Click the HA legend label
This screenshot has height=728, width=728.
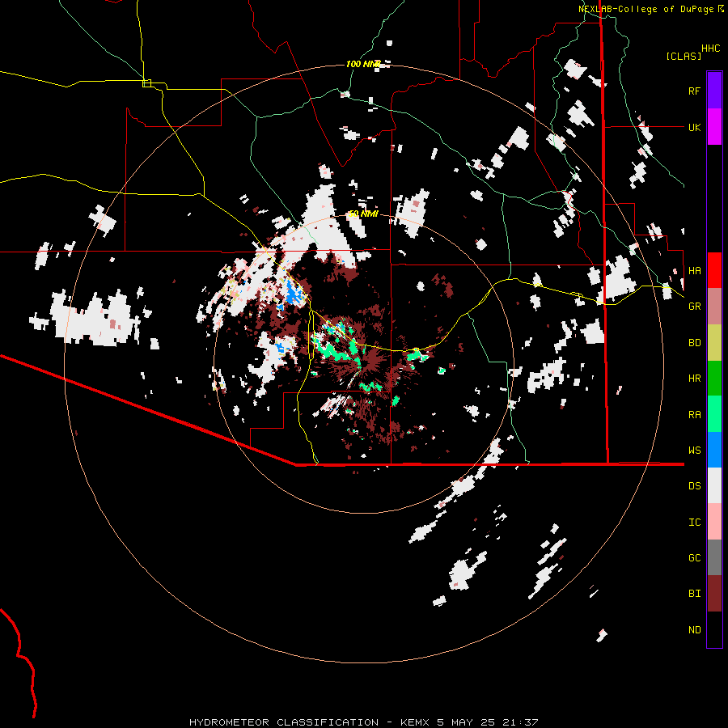694,271
